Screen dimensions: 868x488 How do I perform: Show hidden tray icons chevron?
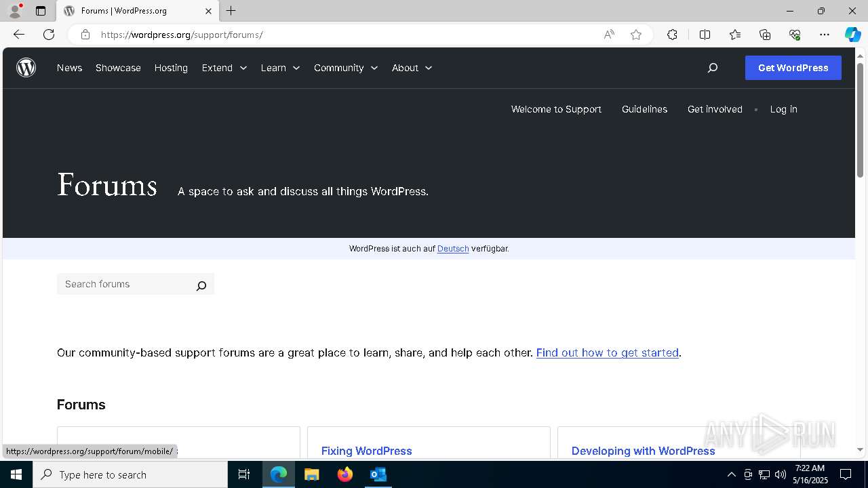[x=731, y=474]
